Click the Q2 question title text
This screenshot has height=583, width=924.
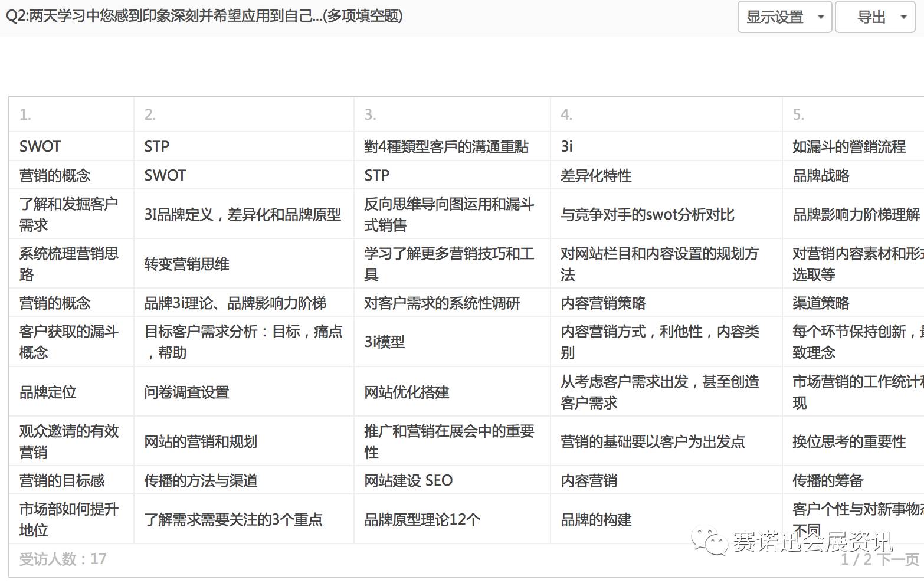[x=204, y=16]
